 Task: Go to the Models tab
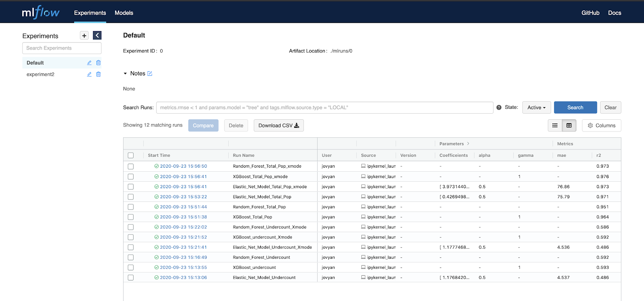click(x=124, y=13)
